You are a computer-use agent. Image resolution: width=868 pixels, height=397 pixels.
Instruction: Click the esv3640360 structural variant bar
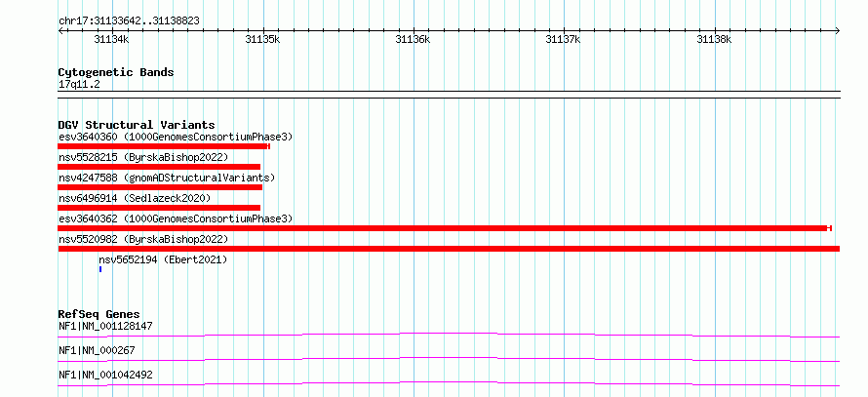[164, 146]
